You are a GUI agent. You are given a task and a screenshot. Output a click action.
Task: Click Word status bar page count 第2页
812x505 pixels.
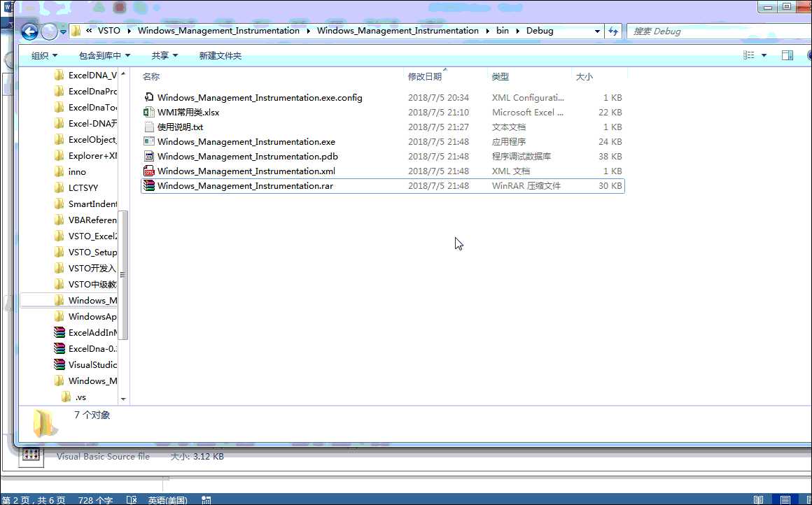tap(34, 500)
